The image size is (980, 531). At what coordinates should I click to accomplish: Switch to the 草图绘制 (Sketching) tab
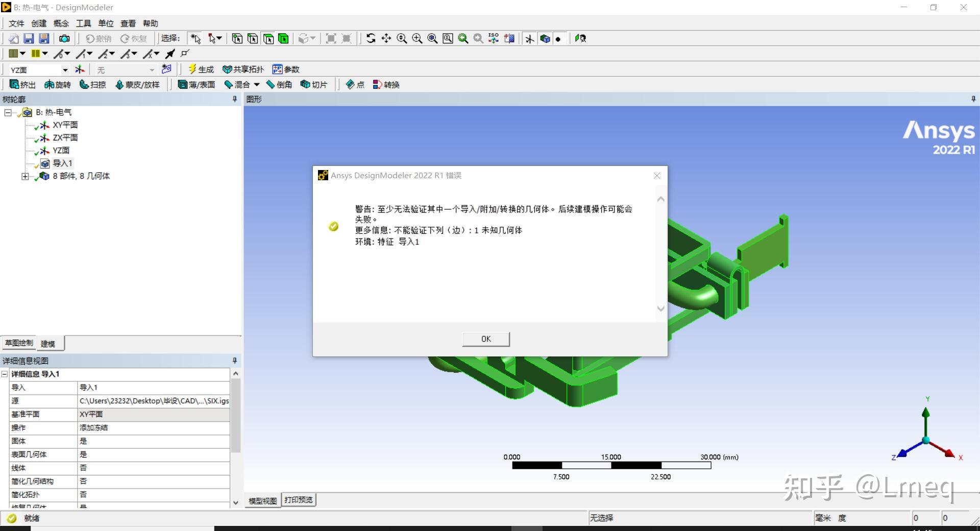19,343
